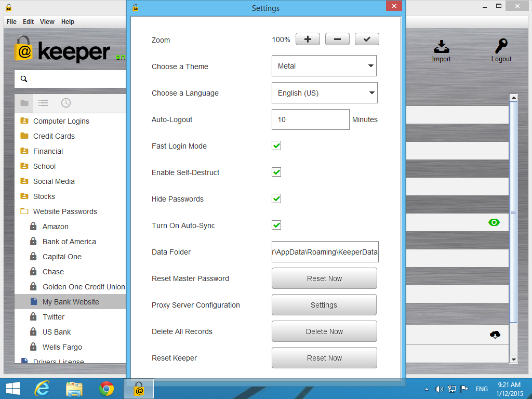Click the Keeper logo

click(62, 49)
